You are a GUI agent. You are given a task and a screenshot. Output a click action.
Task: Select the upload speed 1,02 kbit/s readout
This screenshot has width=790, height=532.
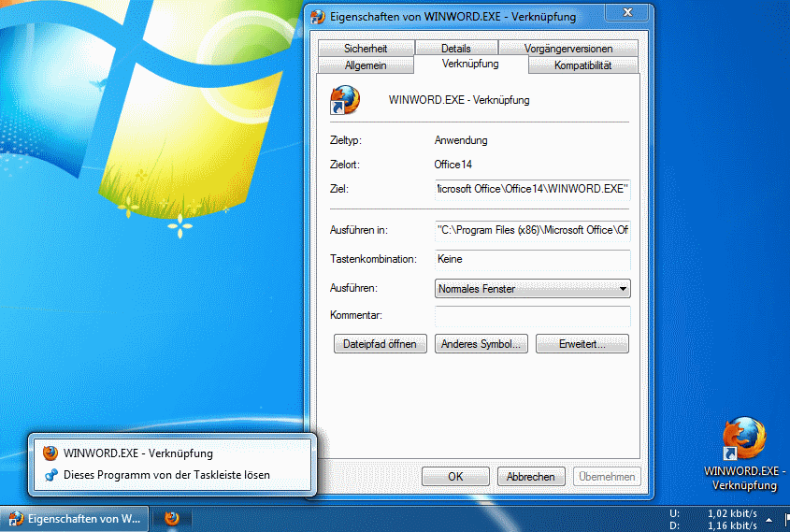[732, 513]
